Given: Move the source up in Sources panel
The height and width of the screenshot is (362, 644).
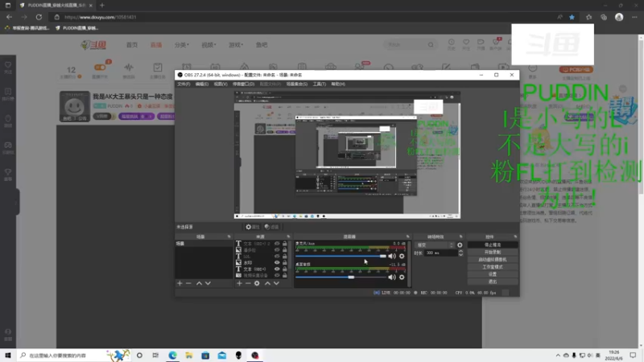Looking at the screenshot, I should click(267, 283).
